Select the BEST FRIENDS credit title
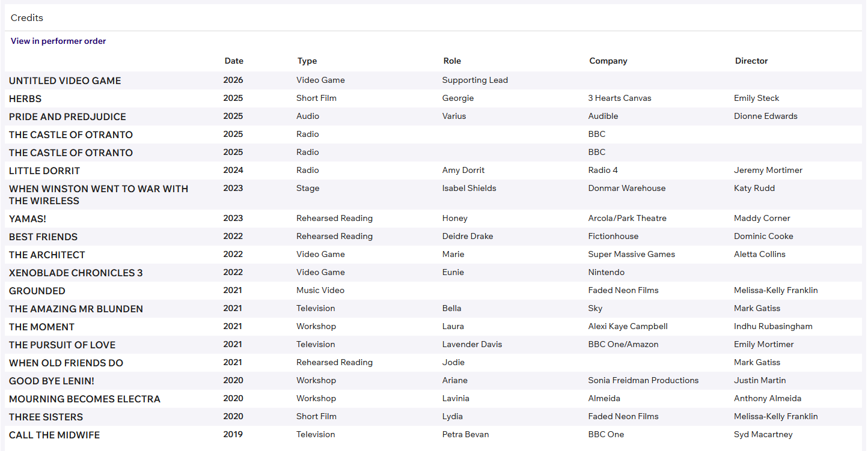The height and width of the screenshot is (451, 868). tap(43, 237)
